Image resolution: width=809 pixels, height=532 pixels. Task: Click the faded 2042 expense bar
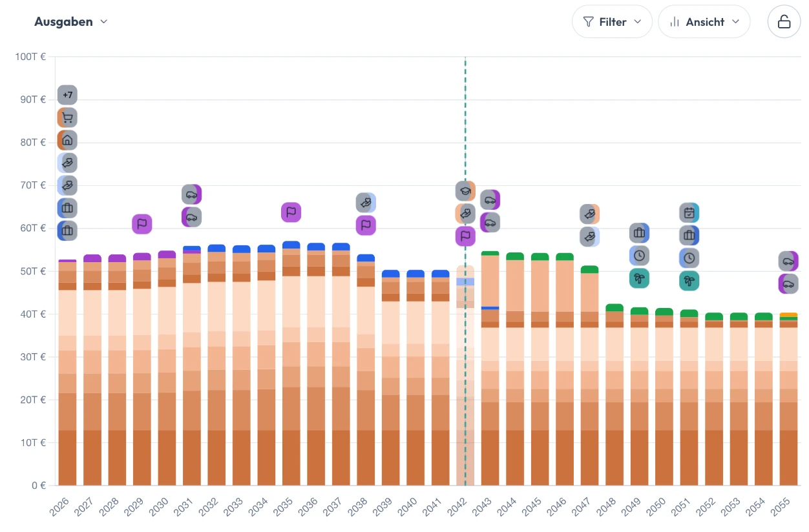[x=465, y=376]
